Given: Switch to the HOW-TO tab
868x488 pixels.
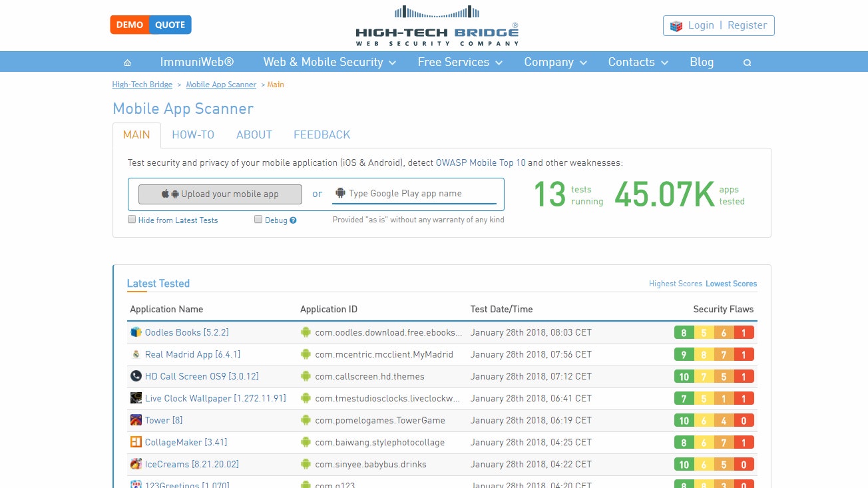Looking at the screenshot, I should pos(193,134).
